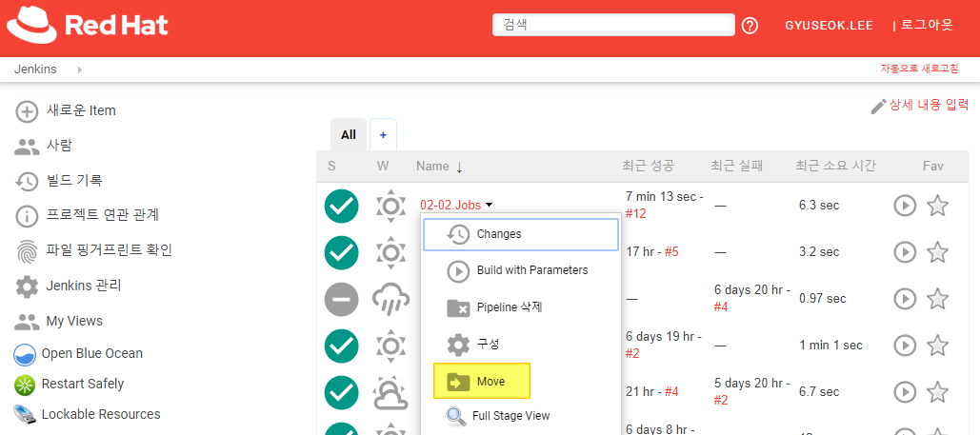Select Move in the context menu
The image size is (980, 435).
click(x=482, y=382)
